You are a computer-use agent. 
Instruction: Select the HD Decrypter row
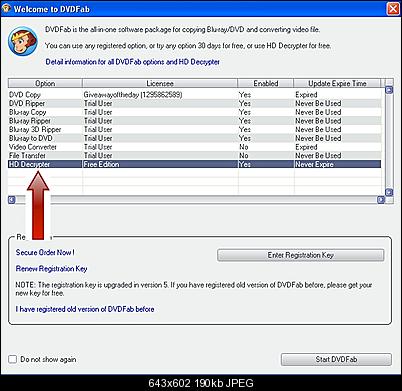click(x=194, y=164)
